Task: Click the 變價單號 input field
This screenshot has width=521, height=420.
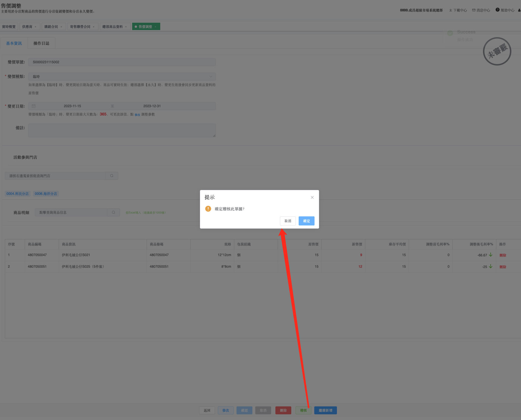Action: (x=122, y=62)
